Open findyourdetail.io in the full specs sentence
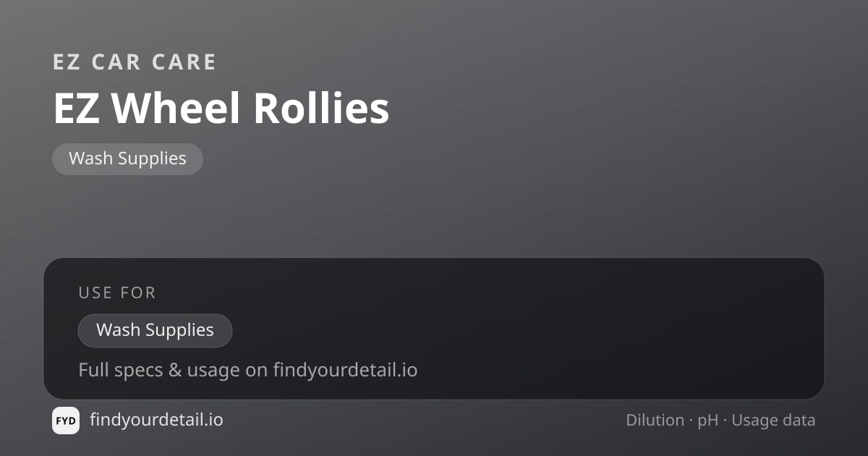The height and width of the screenshot is (456, 868). pos(345,371)
